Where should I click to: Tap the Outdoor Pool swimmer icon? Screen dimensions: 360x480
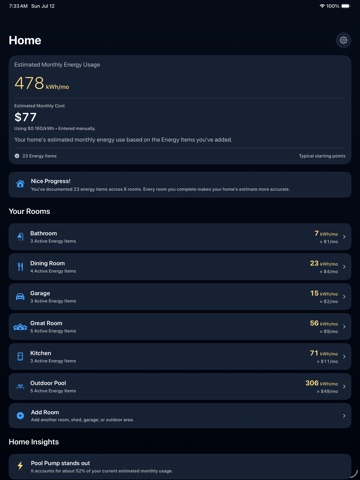(x=20, y=386)
